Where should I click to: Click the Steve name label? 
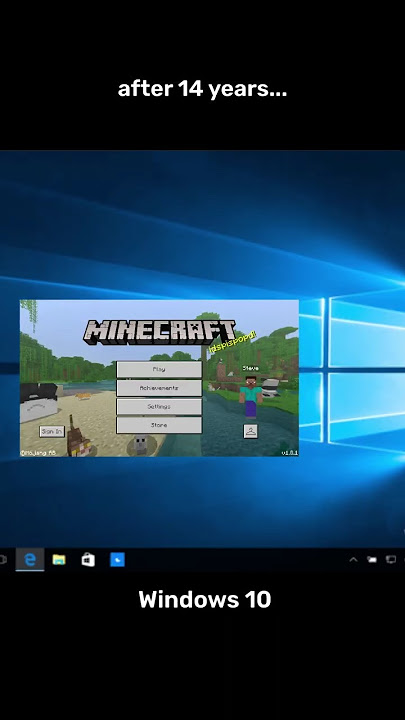251,368
